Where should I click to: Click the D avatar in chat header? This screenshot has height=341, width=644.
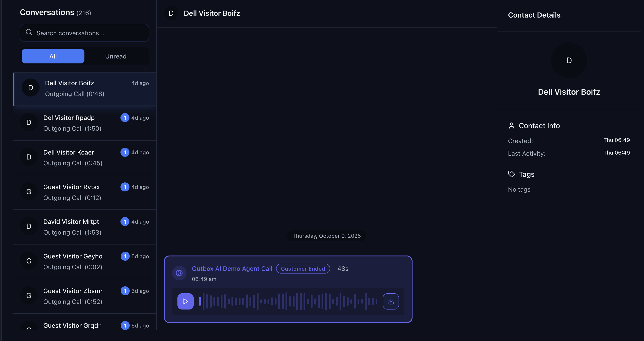coord(171,13)
